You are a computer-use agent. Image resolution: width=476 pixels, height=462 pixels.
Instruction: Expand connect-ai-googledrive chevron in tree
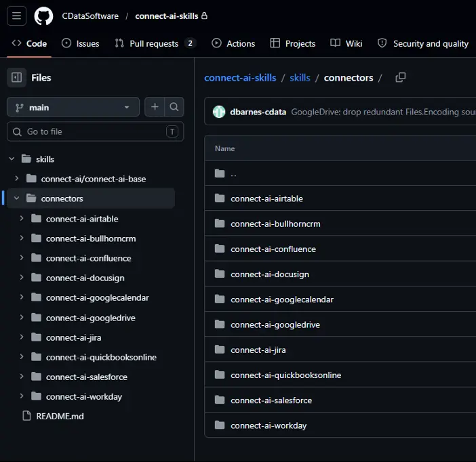[x=22, y=317]
